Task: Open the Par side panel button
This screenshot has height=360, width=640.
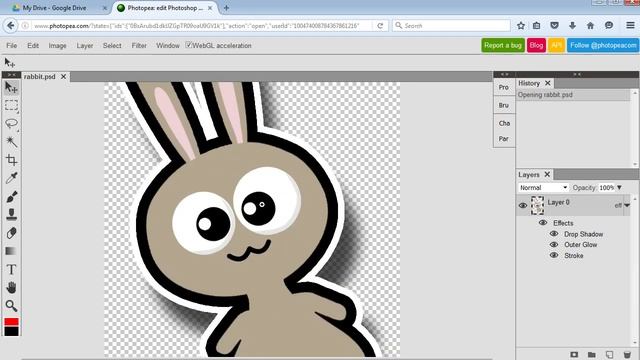Action: coord(504,139)
